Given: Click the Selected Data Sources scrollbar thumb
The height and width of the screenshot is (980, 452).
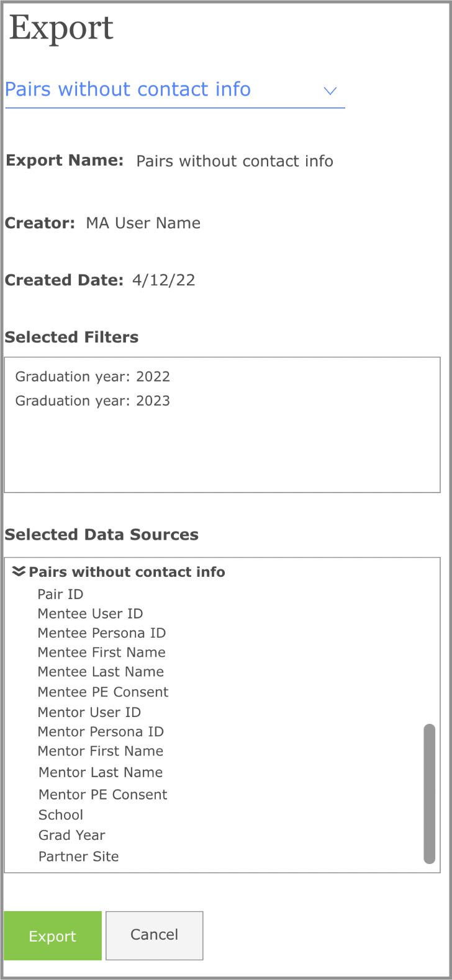Looking at the screenshot, I should click(429, 793).
